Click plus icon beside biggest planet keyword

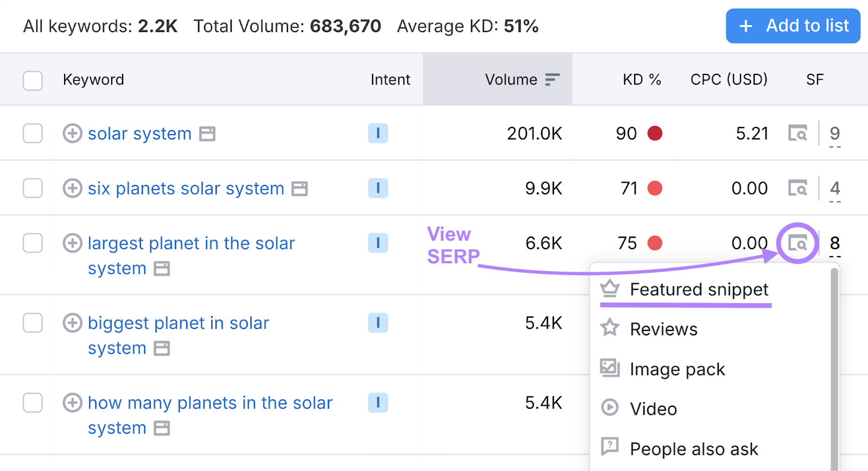pos(73,323)
